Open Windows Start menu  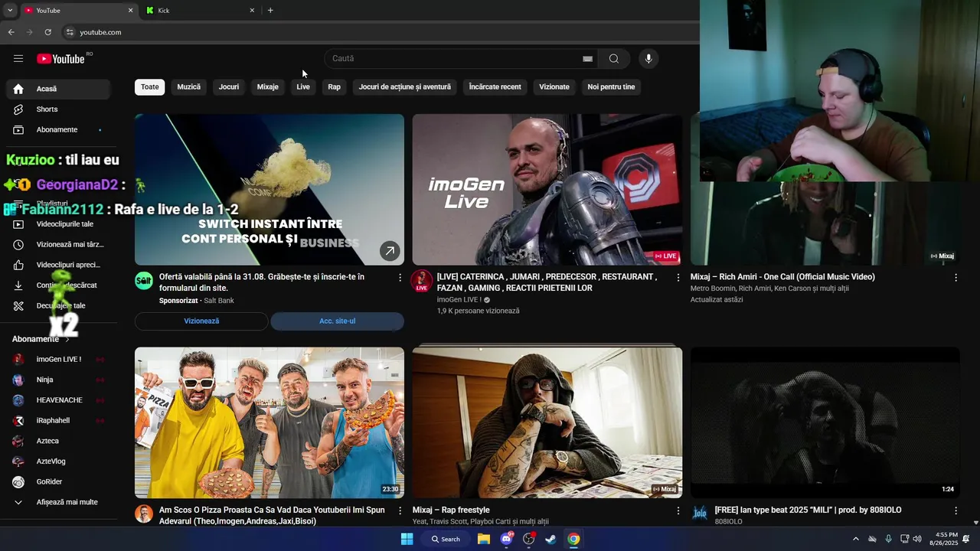(x=407, y=539)
